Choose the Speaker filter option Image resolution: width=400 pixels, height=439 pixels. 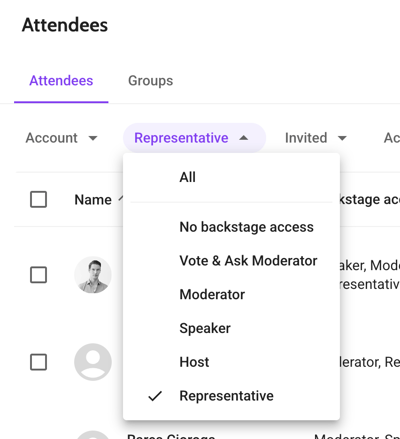coord(231,328)
